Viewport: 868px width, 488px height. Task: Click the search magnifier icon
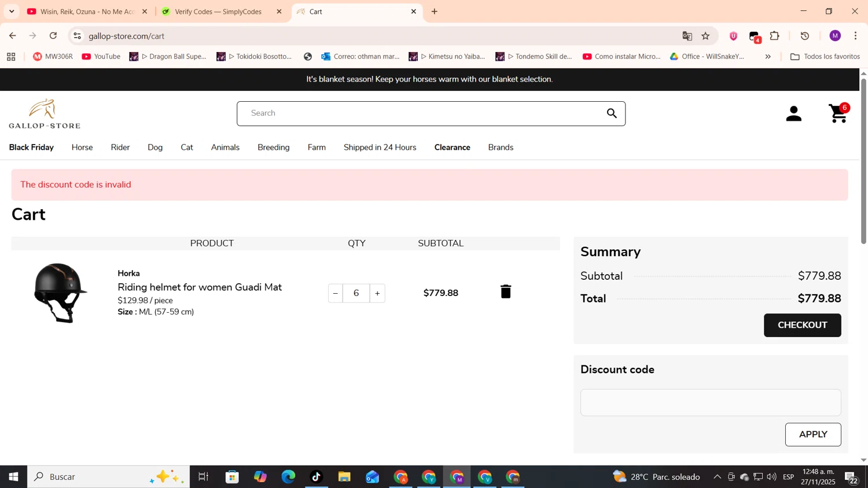[612, 113]
